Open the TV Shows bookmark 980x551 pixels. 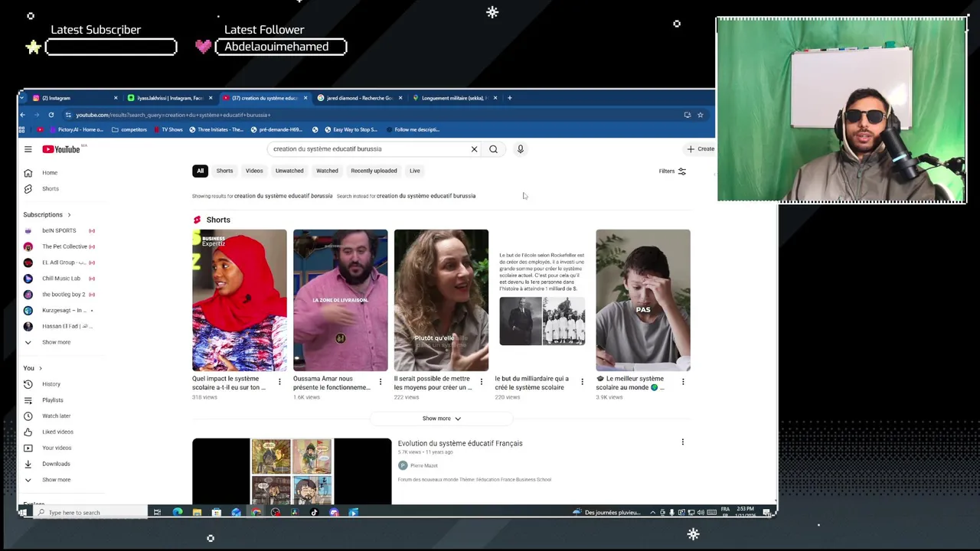pos(168,129)
